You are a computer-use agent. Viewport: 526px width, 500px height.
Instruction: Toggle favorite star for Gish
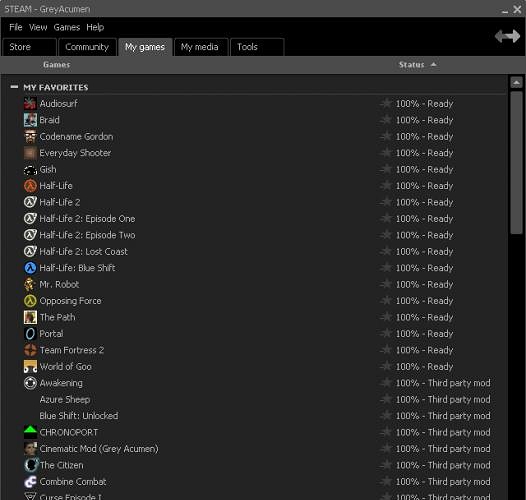[x=386, y=169]
